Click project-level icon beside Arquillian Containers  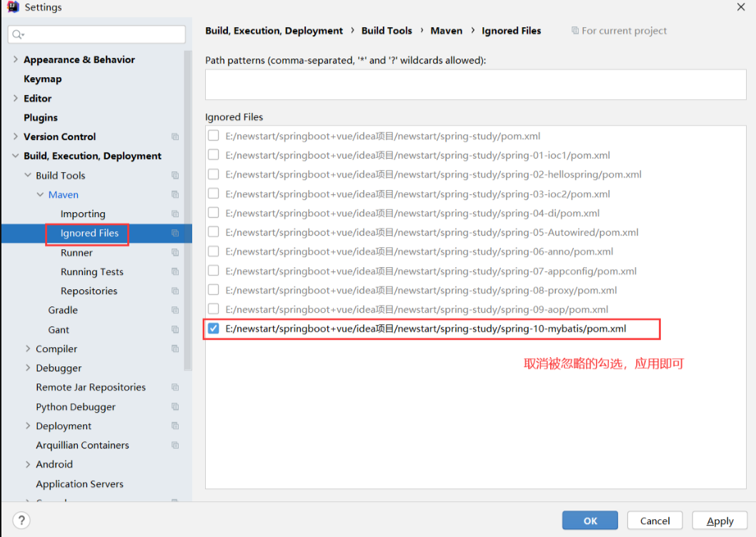click(x=175, y=445)
